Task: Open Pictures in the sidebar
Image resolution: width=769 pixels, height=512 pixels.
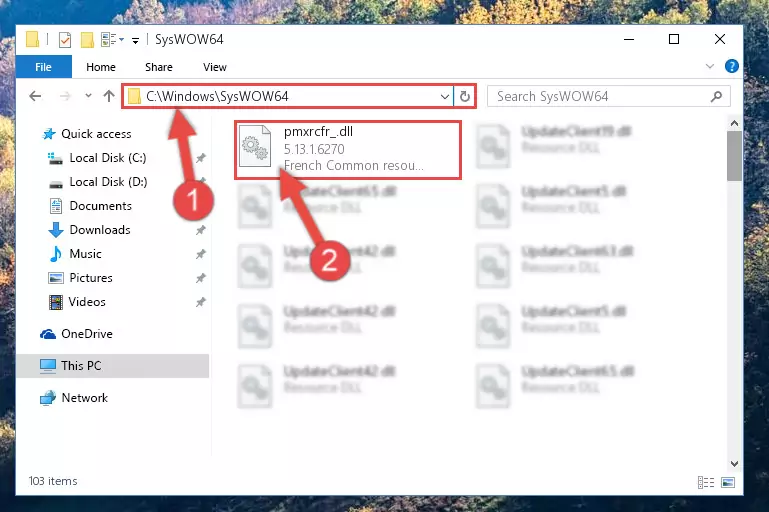Action: coord(91,278)
